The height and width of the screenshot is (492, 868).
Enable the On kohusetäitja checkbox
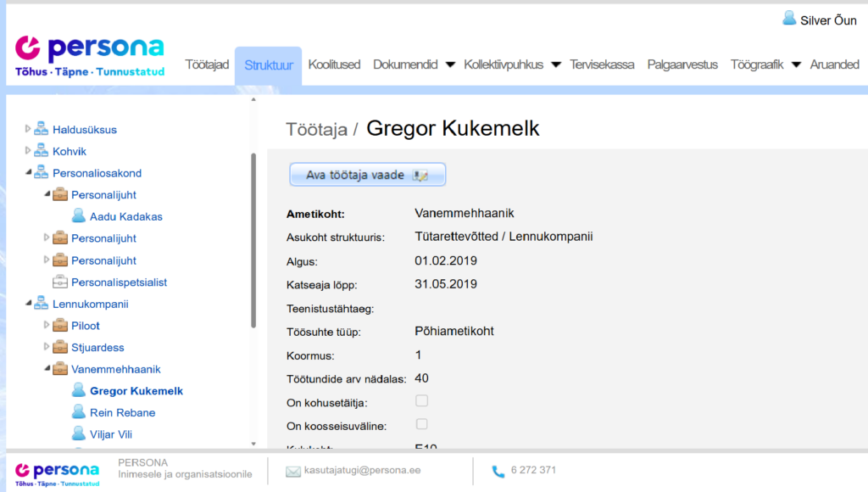point(421,401)
